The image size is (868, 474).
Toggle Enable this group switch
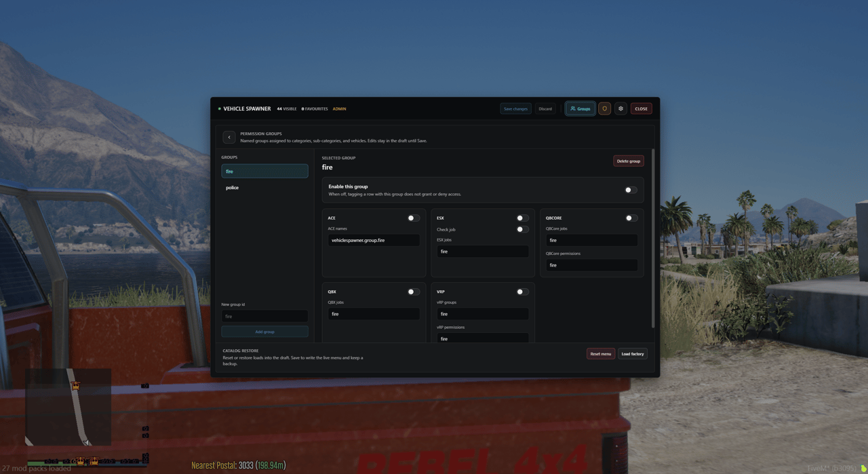coord(631,190)
